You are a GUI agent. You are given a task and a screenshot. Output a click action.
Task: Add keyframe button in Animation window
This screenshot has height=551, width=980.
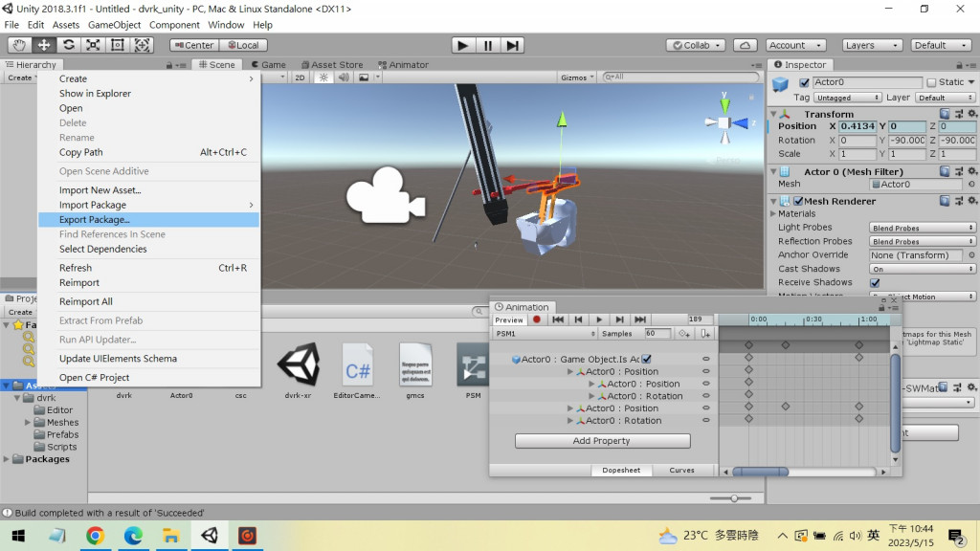[x=684, y=334]
